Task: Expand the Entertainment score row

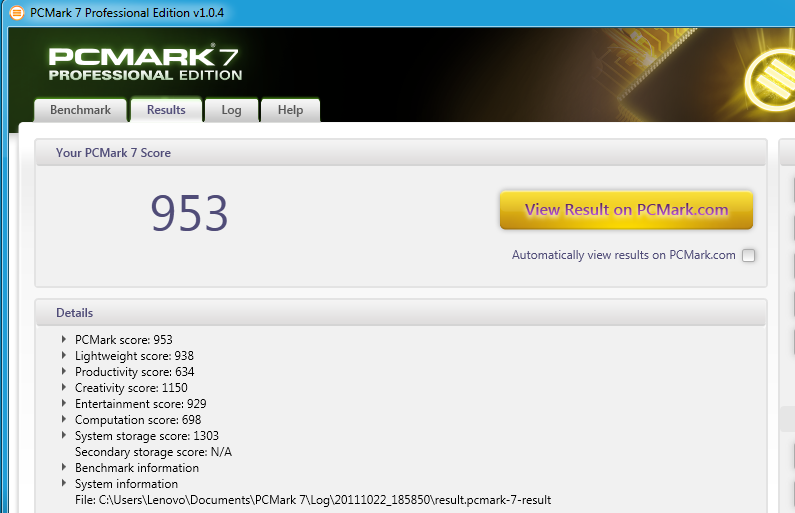Action: 64,404
